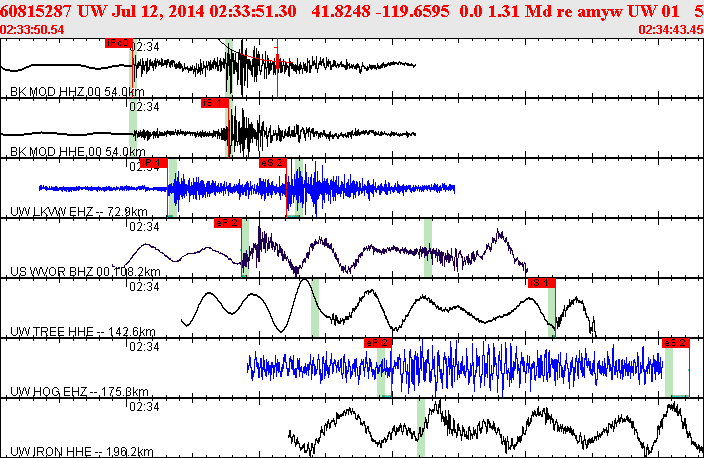704x458 pixels.
Task: Click the iPc0 pick flag on MOD HHZ
Action: (119, 43)
